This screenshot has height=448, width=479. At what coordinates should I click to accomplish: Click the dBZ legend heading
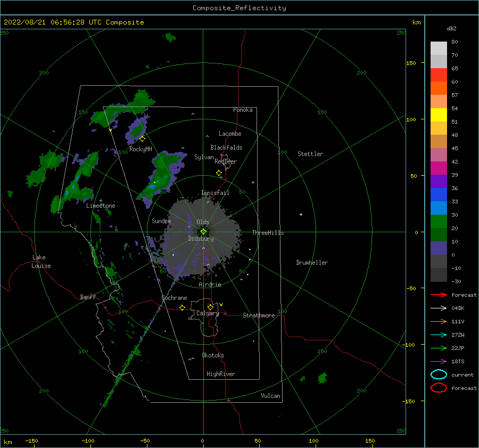point(451,28)
